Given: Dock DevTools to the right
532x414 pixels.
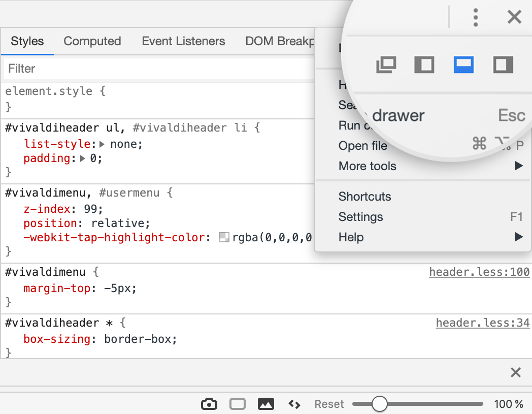Looking at the screenshot, I should [x=503, y=65].
